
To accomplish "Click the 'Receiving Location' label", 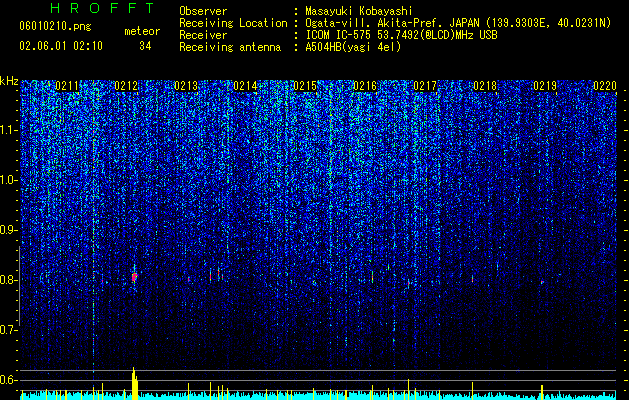I will point(233,23).
